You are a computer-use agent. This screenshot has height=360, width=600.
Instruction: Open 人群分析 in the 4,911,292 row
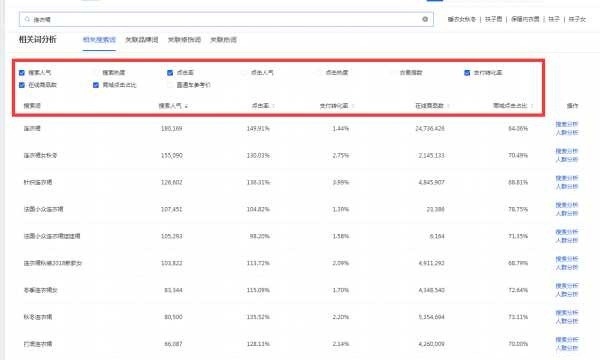pyautogui.click(x=567, y=267)
